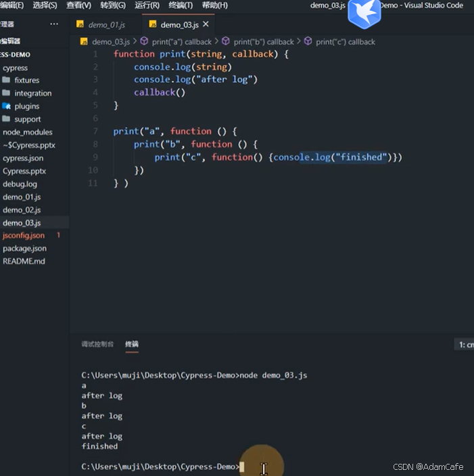
Task: Click the support folder icon
Action: (x=6, y=119)
